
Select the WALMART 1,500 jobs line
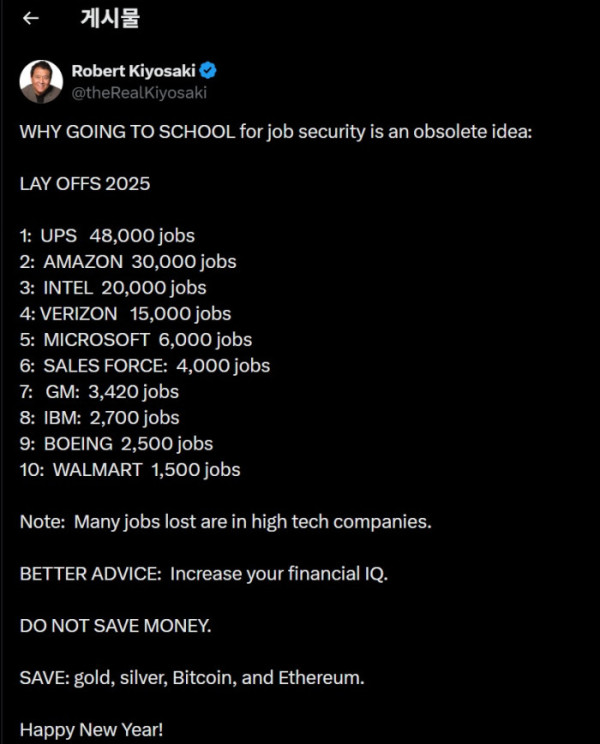pyautogui.click(x=130, y=469)
